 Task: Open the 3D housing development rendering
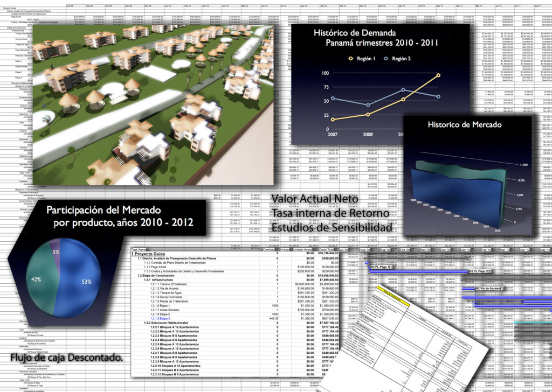tap(151, 102)
